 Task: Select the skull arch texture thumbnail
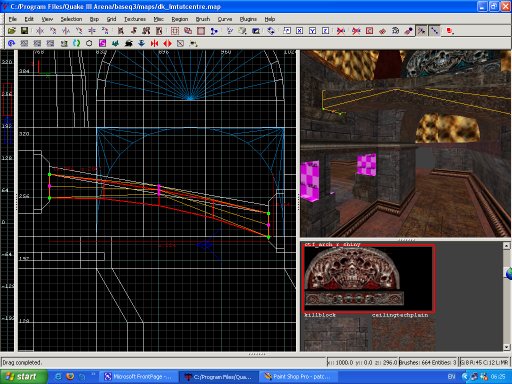pyautogui.click(x=368, y=278)
